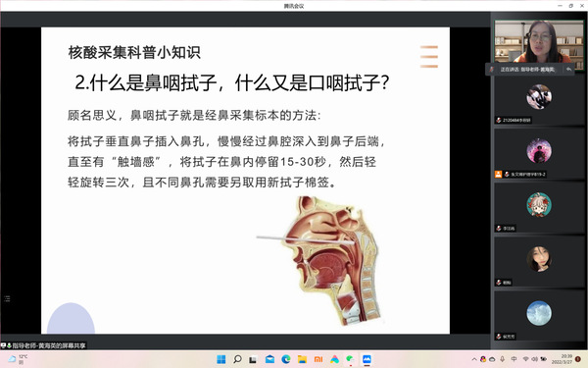Launch Microsoft Edge from taskbar
The height and width of the screenshot is (368, 588).
click(x=286, y=359)
